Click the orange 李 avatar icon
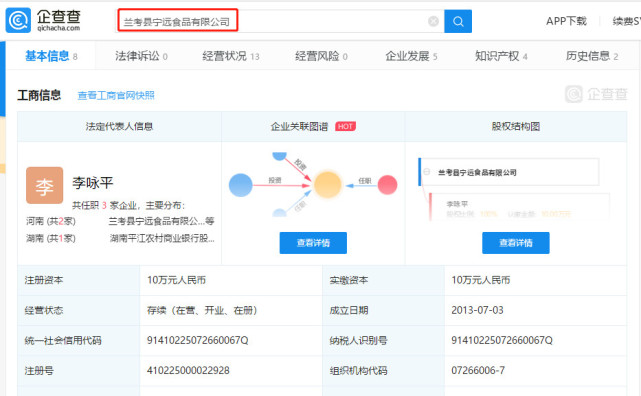 pos(45,185)
